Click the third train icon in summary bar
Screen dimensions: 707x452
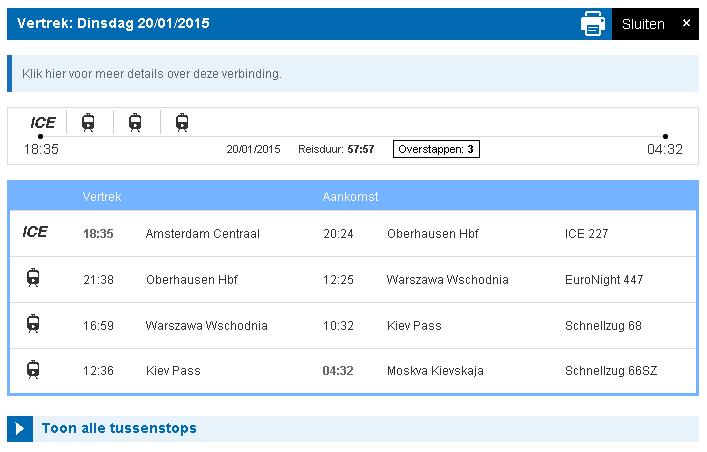(x=182, y=122)
